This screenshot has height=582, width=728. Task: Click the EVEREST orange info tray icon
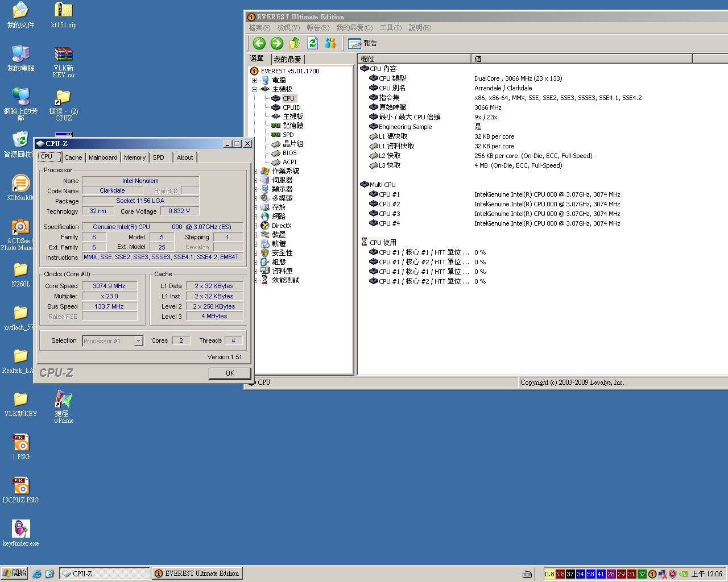(x=652, y=574)
